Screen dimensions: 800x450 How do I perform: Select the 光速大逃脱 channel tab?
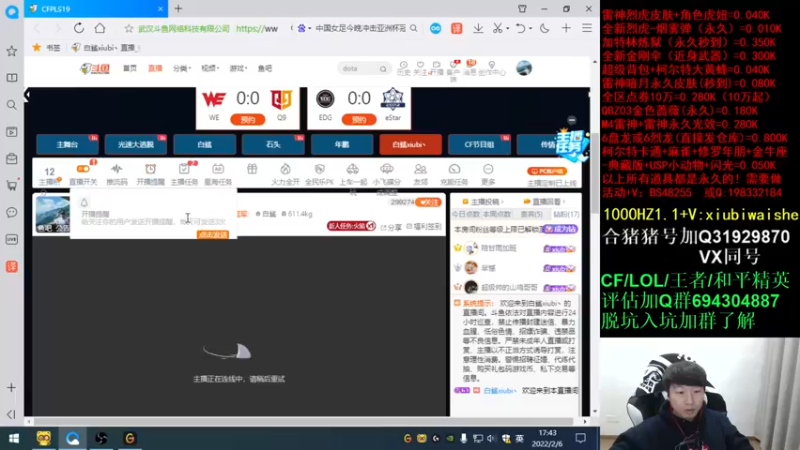pyautogui.click(x=136, y=144)
